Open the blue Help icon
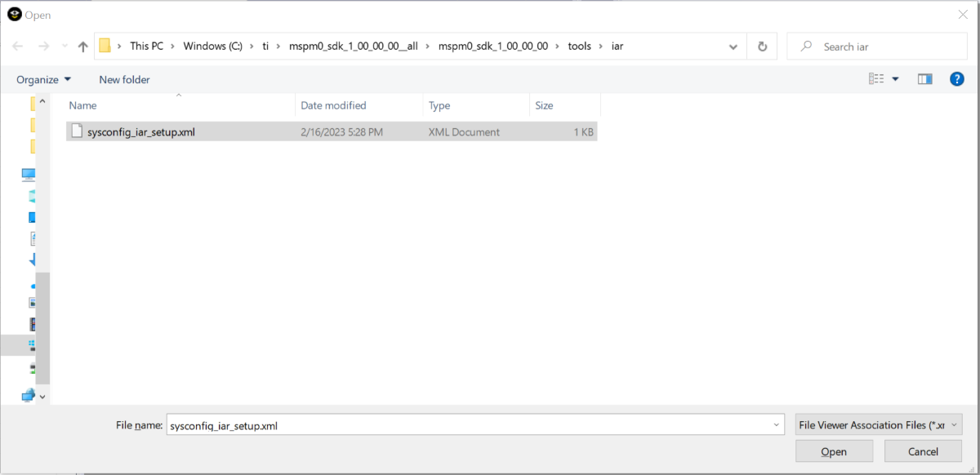 [x=957, y=79]
